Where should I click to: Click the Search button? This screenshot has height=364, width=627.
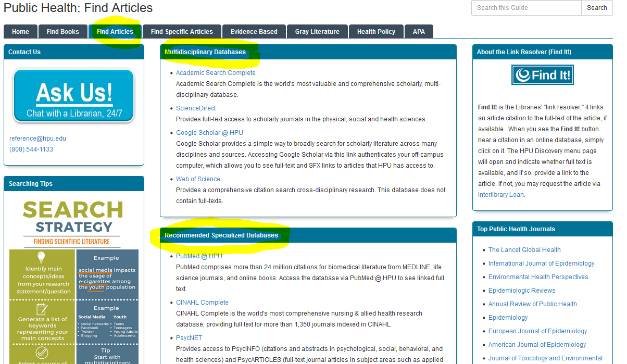point(597,8)
